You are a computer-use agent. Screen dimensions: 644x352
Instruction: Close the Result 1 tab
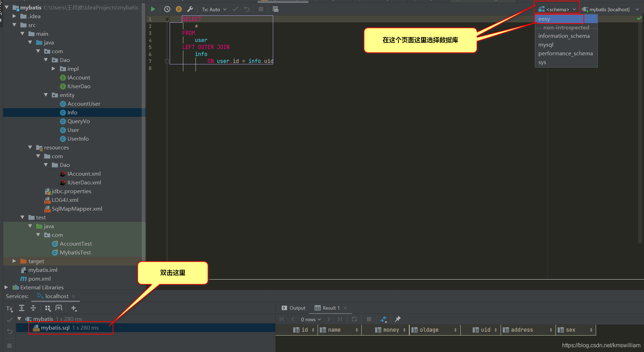click(345, 308)
